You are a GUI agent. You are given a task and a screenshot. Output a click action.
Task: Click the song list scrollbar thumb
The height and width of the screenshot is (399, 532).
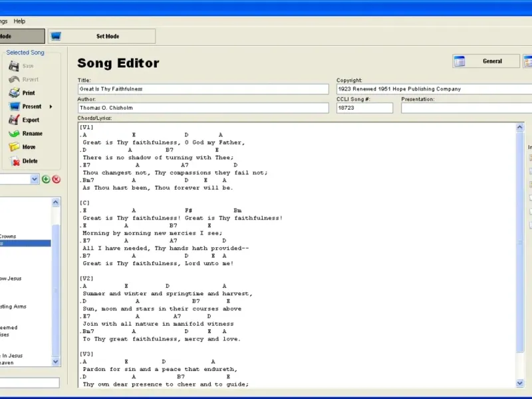(x=56, y=290)
